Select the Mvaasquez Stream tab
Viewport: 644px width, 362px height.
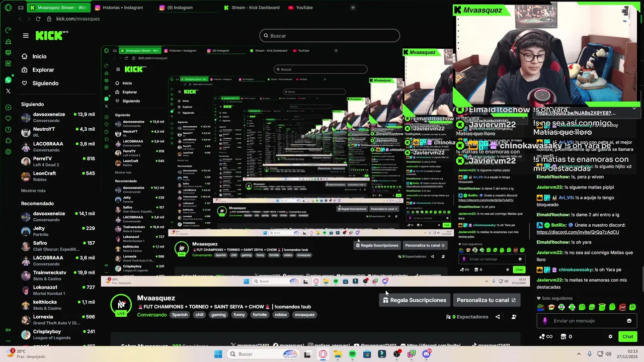pos(58,8)
